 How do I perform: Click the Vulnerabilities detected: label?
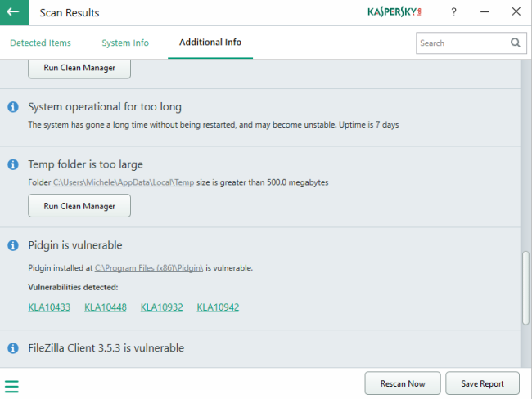click(73, 287)
